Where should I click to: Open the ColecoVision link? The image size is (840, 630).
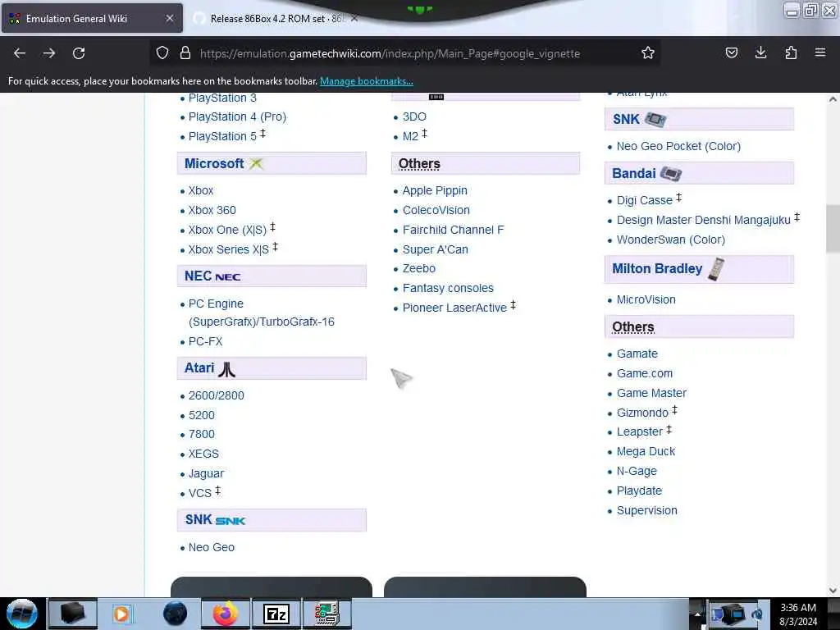(436, 210)
